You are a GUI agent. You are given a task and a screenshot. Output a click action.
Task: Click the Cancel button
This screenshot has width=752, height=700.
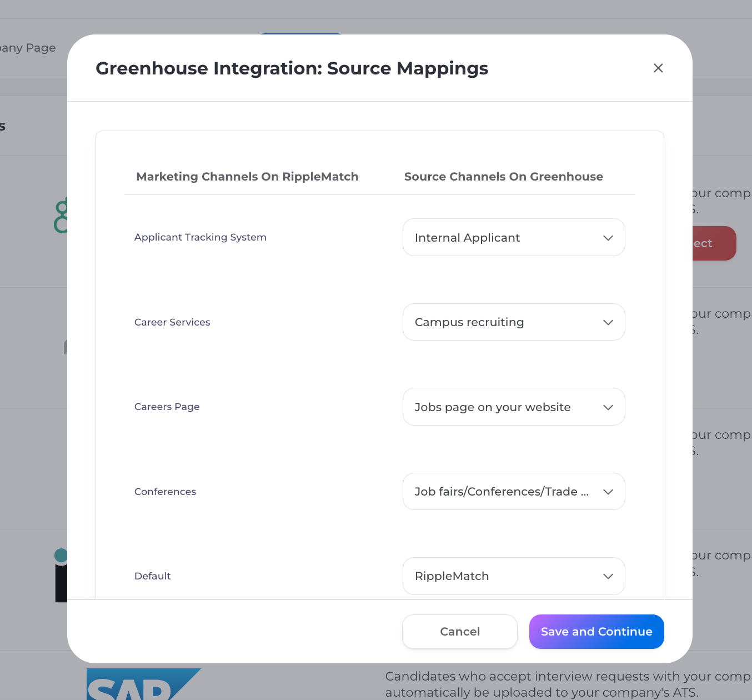460,632
